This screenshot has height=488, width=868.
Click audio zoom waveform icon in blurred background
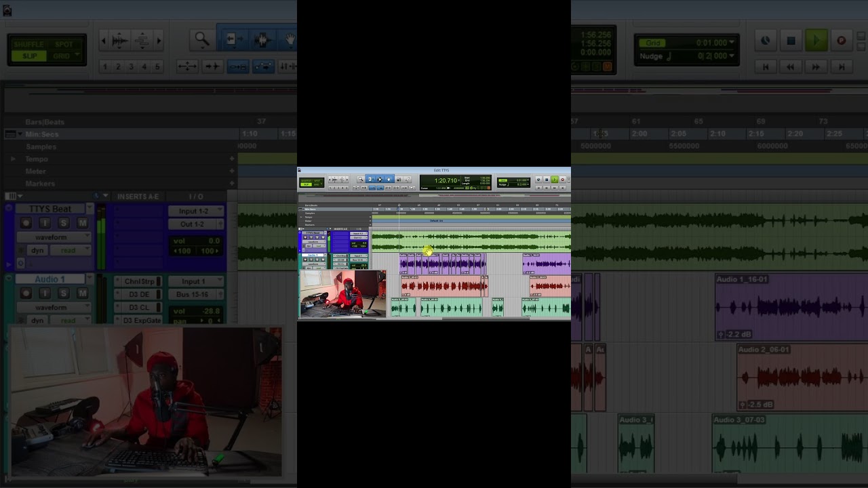pos(120,41)
